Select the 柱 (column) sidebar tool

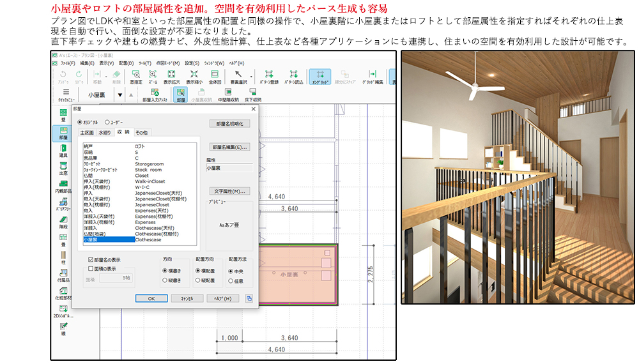[63, 258]
